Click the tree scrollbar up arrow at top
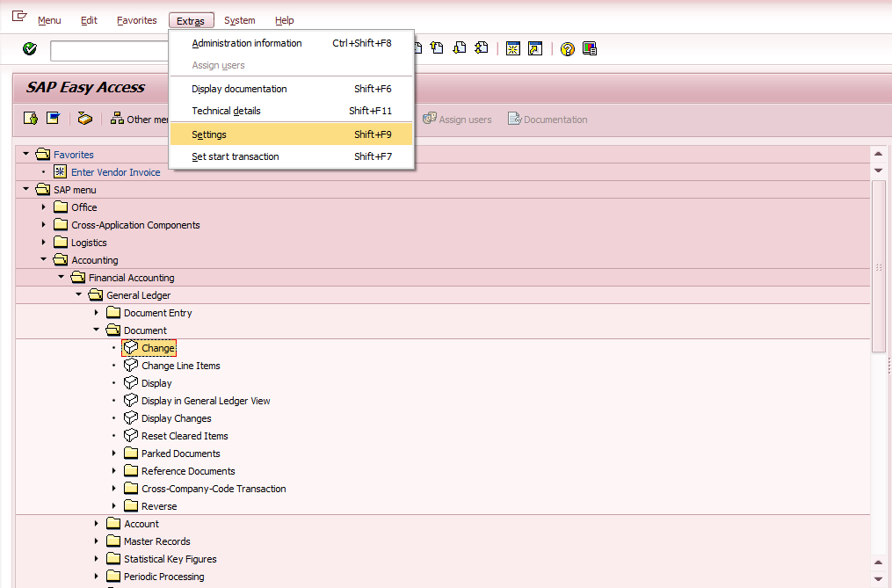This screenshot has height=588, width=892. pos(878,154)
